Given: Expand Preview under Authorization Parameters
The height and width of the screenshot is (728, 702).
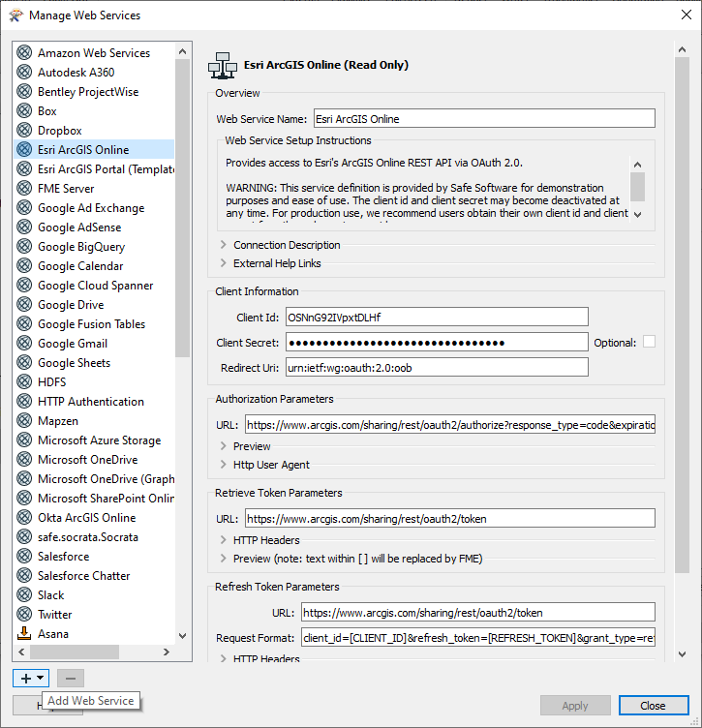Looking at the screenshot, I should pos(224,446).
